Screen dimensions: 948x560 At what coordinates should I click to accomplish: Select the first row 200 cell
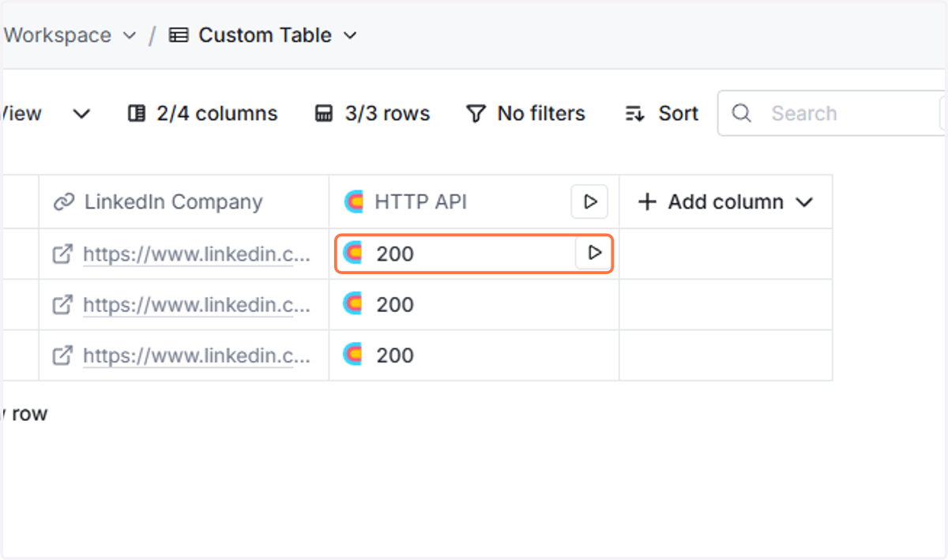(474, 254)
